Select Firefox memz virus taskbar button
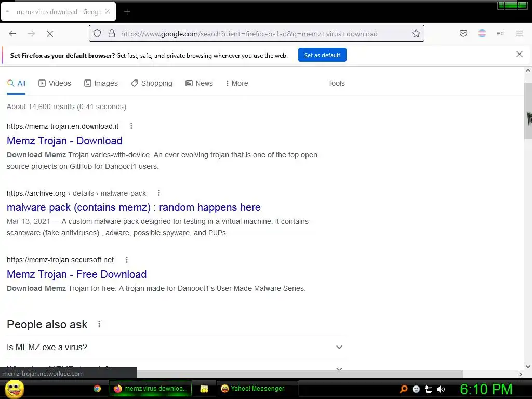The height and width of the screenshot is (399, 532). 151,389
